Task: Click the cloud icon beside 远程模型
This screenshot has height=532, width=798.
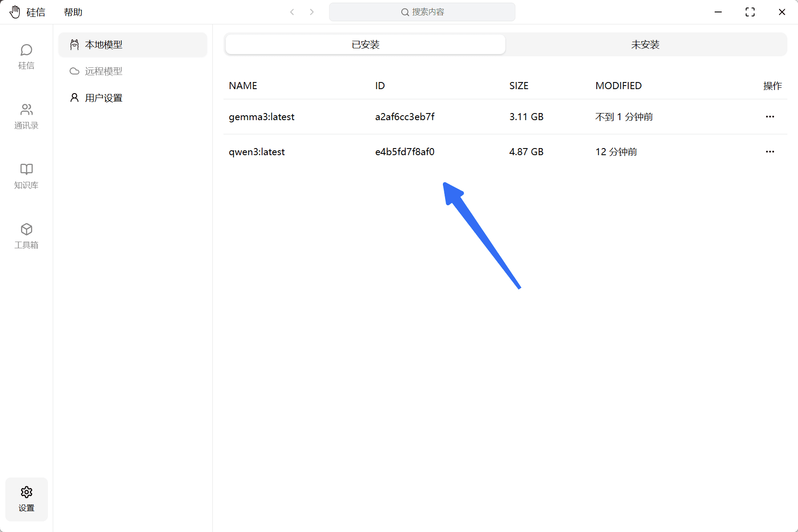Action: (74, 71)
